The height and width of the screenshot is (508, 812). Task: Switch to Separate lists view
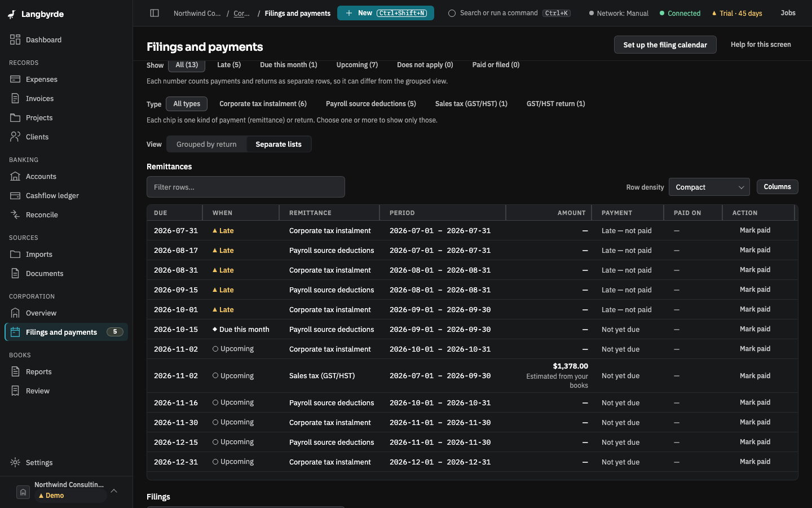(279, 144)
